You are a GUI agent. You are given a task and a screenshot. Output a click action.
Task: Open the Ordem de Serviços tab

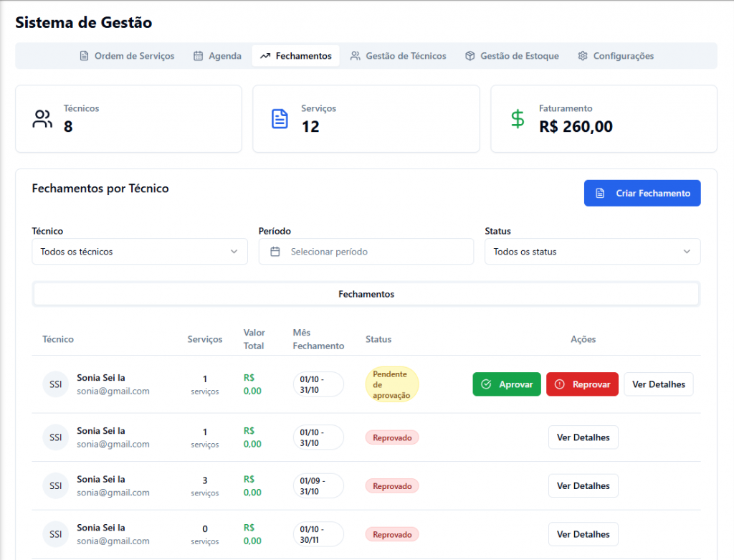(x=127, y=56)
